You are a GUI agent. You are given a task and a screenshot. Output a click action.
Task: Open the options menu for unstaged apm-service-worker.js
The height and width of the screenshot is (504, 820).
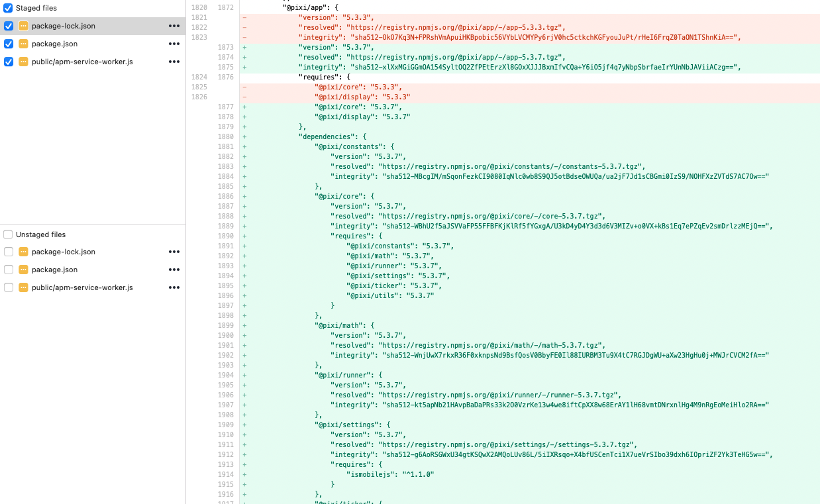174,287
